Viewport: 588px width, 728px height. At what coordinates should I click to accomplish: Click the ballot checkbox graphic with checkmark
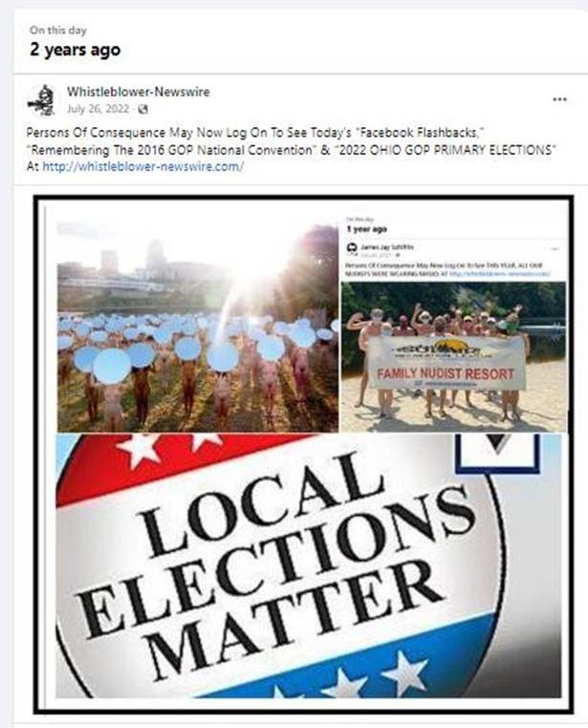(x=497, y=453)
